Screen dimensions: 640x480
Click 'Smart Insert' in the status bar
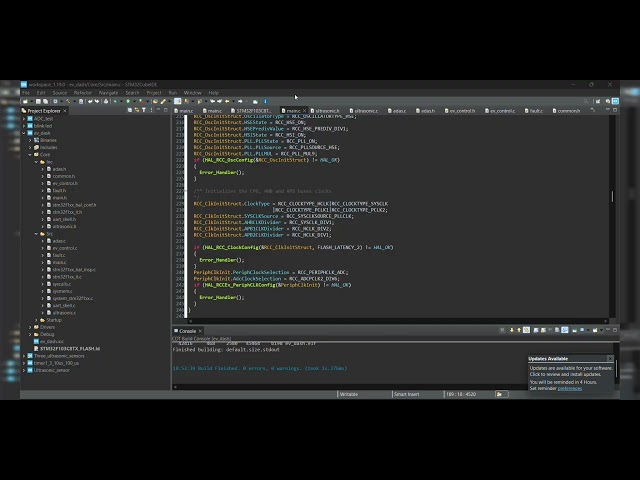(407, 394)
